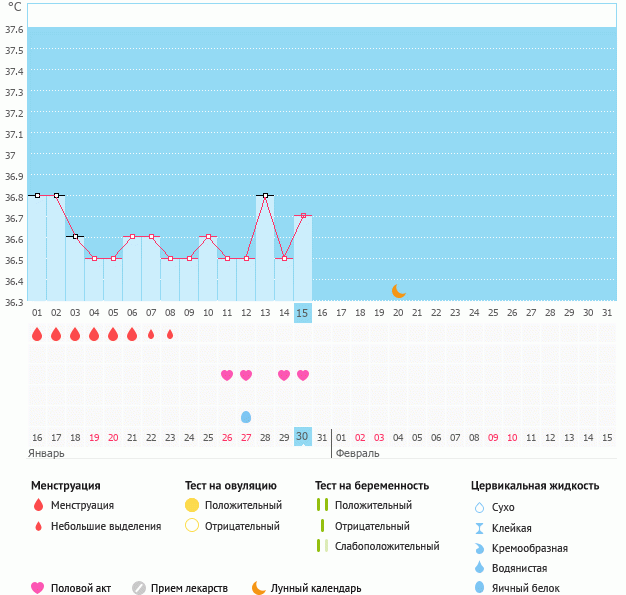The height and width of the screenshot is (595, 626).
Task: Click the menstruation drop on cycle day 01
Action: pyautogui.click(x=37, y=334)
